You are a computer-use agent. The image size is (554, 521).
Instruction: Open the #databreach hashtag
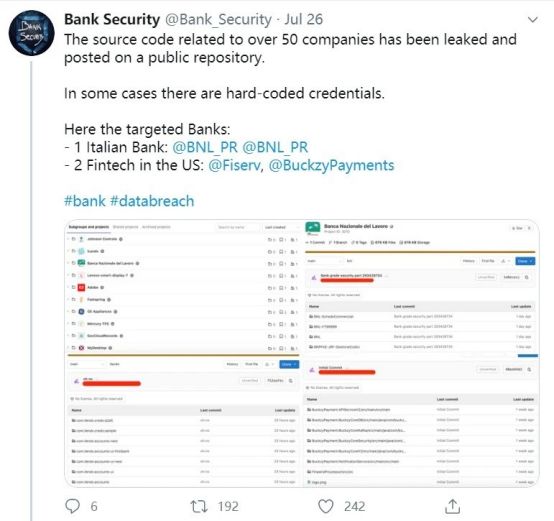(x=152, y=201)
